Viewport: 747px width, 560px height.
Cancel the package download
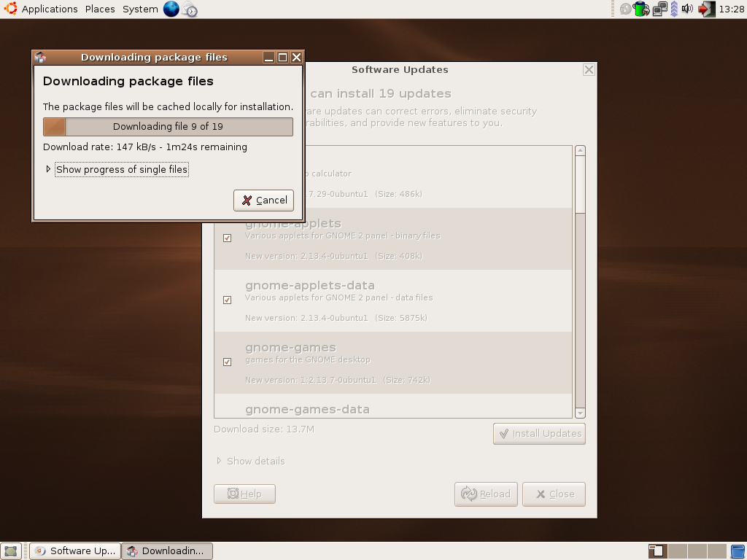pos(263,201)
